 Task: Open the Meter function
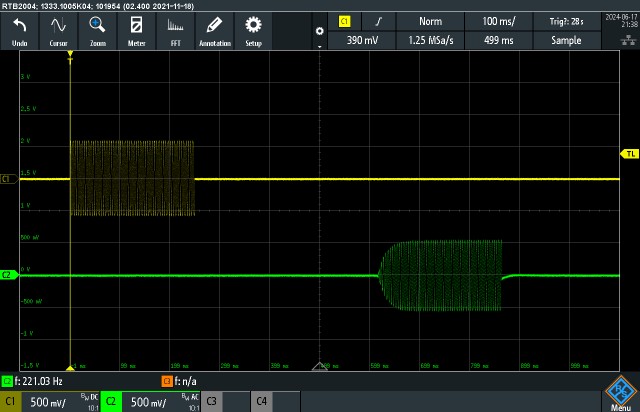click(x=136, y=31)
